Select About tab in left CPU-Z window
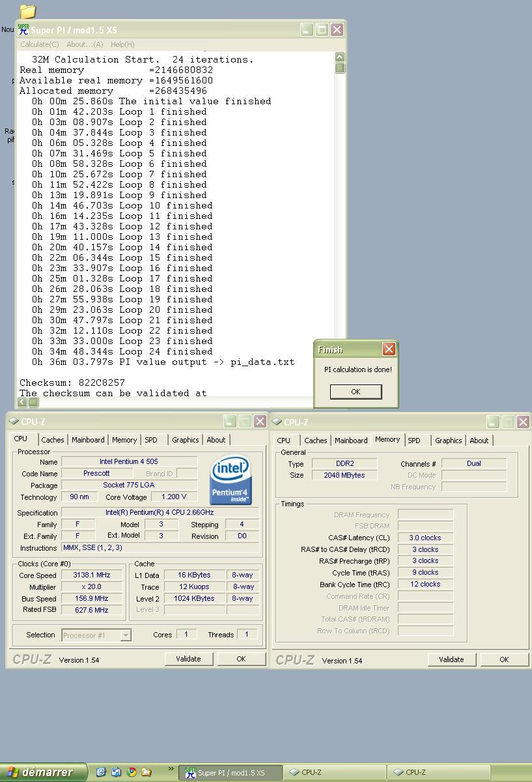 [x=216, y=440]
